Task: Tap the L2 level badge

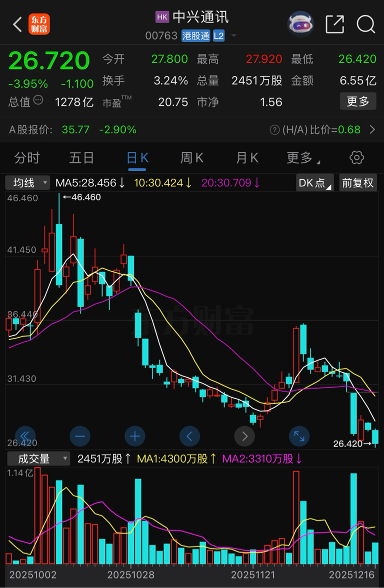Action: [218, 35]
